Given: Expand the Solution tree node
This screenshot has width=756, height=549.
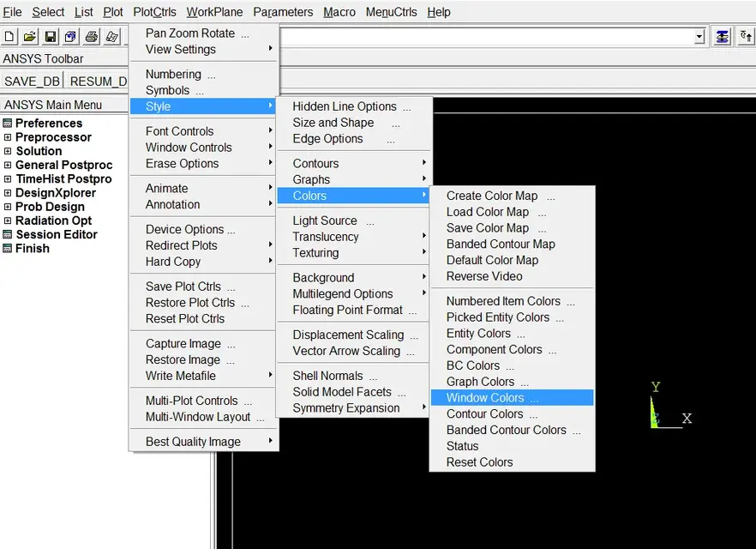Looking at the screenshot, I should coord(7,151).
